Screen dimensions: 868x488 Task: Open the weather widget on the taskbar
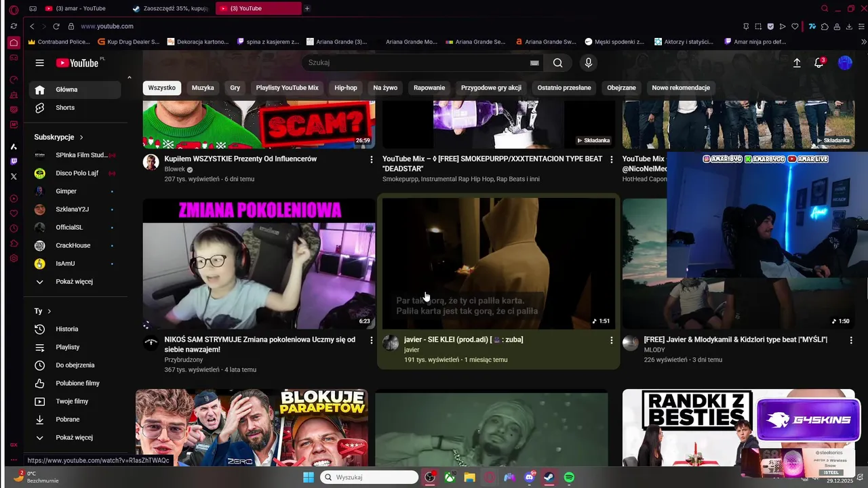(x=37, y=477)
